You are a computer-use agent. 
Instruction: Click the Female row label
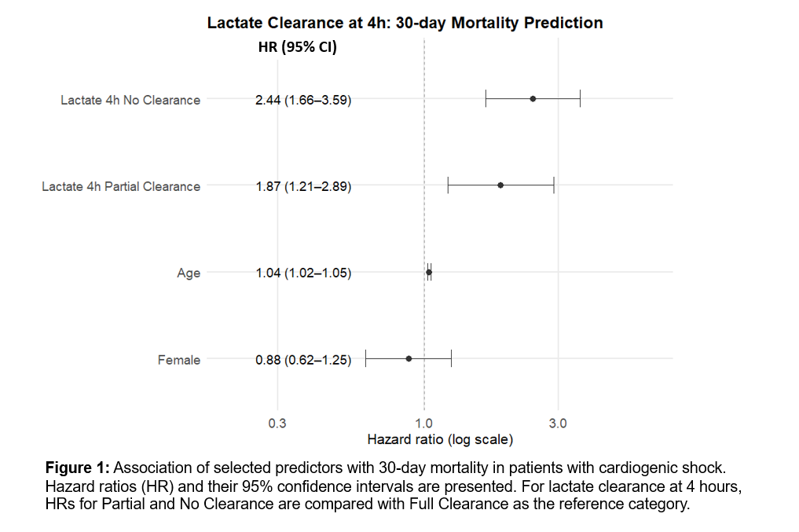click(x=179, y=360)
